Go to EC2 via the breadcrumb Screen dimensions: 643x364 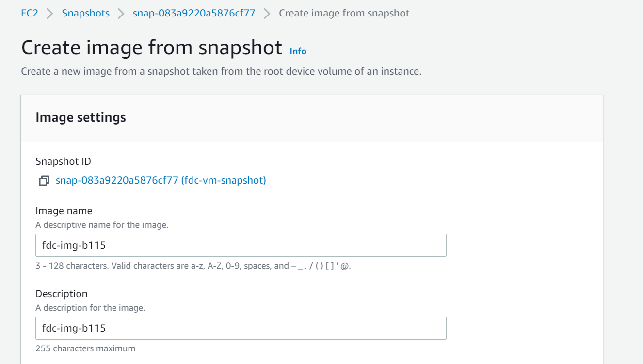(30, 13)
